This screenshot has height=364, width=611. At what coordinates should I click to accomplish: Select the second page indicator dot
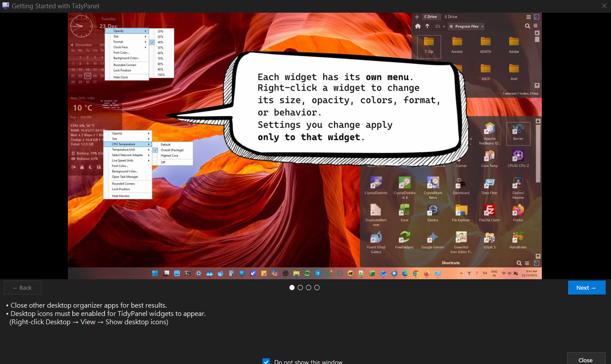[x=300, y=288]
